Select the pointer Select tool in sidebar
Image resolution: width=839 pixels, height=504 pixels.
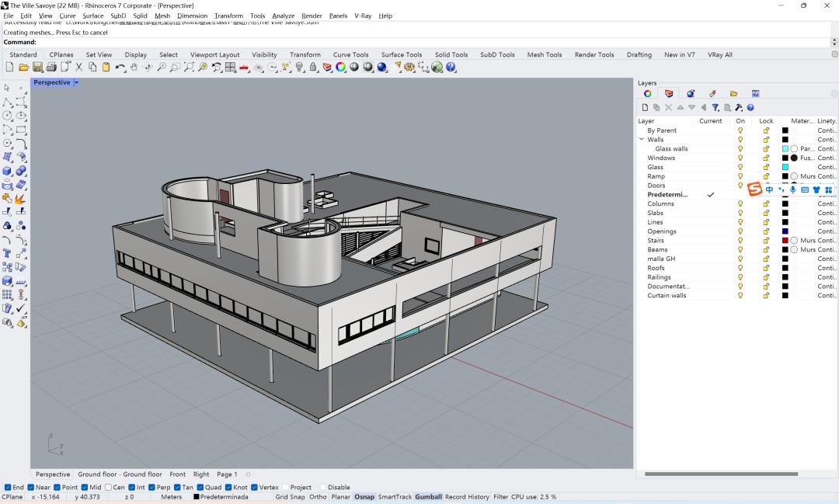(8, 87)
